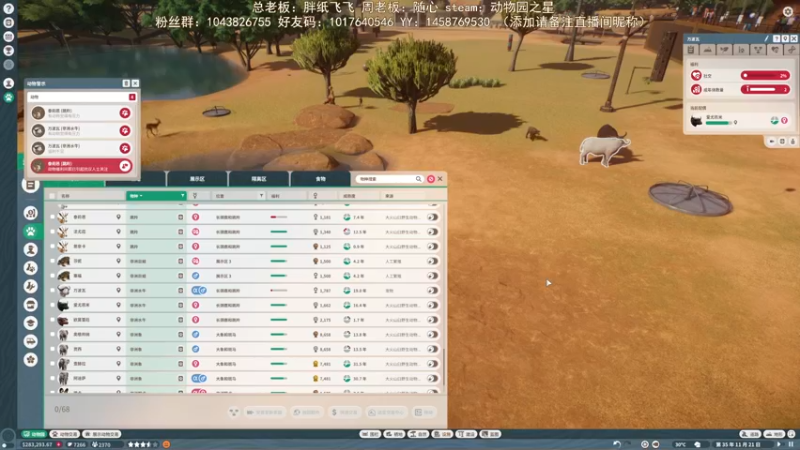Viewport: 800px width, 450px height.
Task: Click the companion's green welfare bar
Action: tap(719, 123)
